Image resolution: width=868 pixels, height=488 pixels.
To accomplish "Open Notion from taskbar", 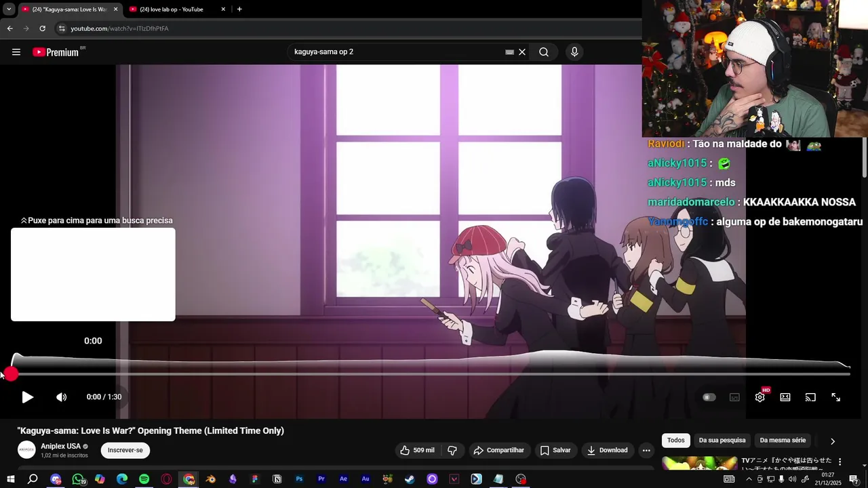I will pyautogui.click(x=277, y=479).
